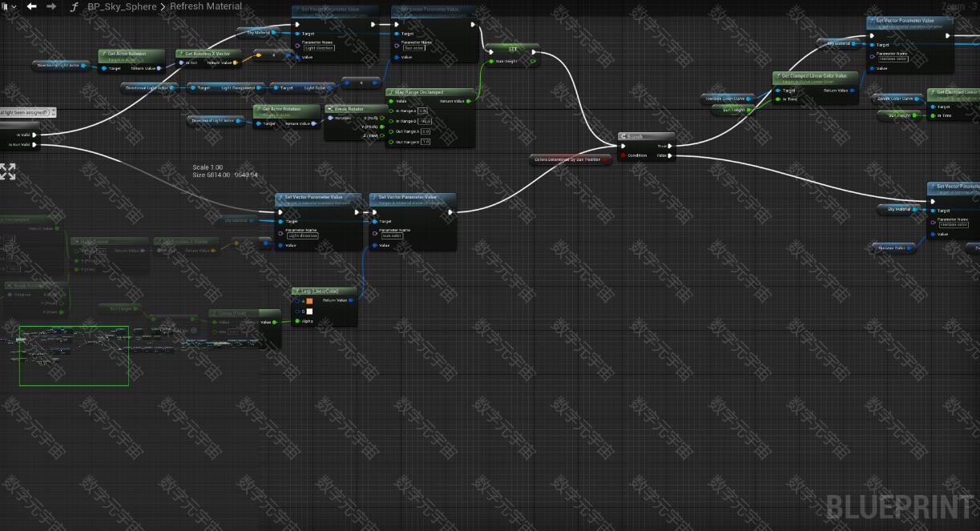Open the orange color swatch on Lerp A

tap(309, 301)
